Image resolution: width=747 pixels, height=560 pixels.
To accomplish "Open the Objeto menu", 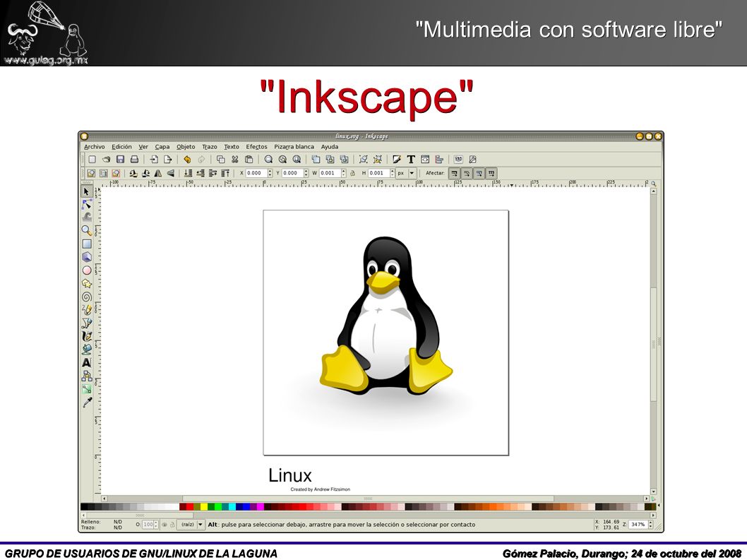I will point(186,147).
